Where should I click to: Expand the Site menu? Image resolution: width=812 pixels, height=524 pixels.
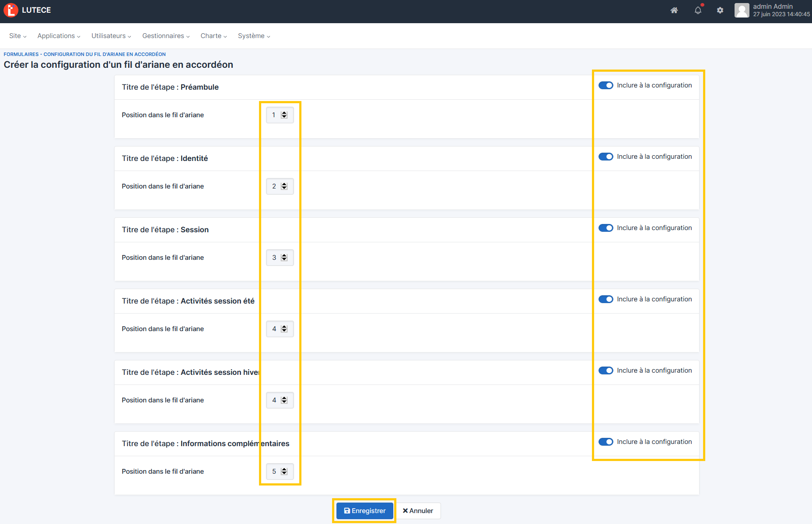tap(17, 36)
